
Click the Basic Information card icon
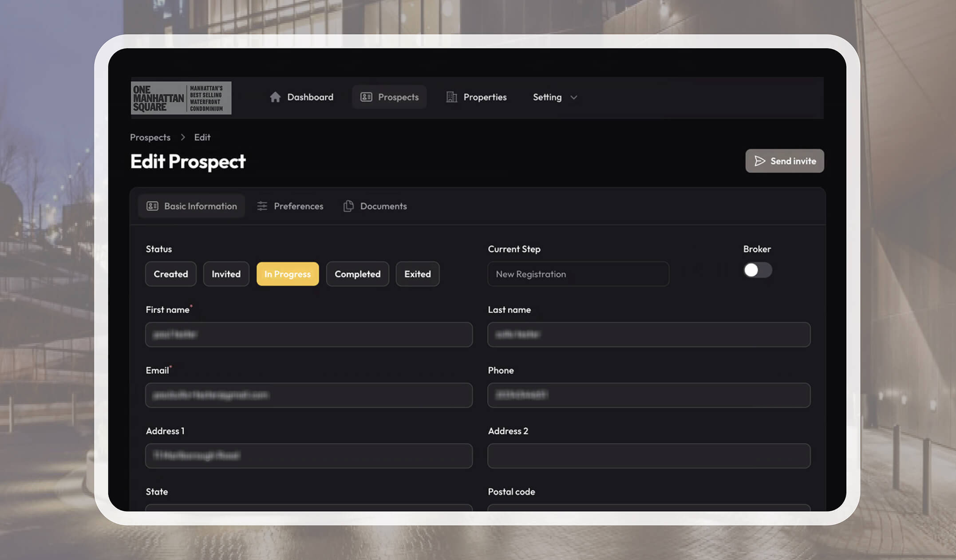152,206
